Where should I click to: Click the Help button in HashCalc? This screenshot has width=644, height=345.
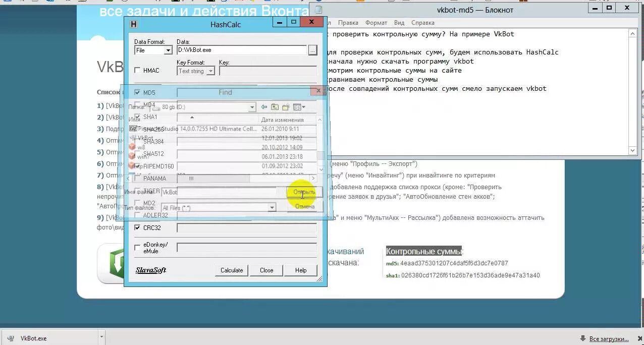coord(301,270)
